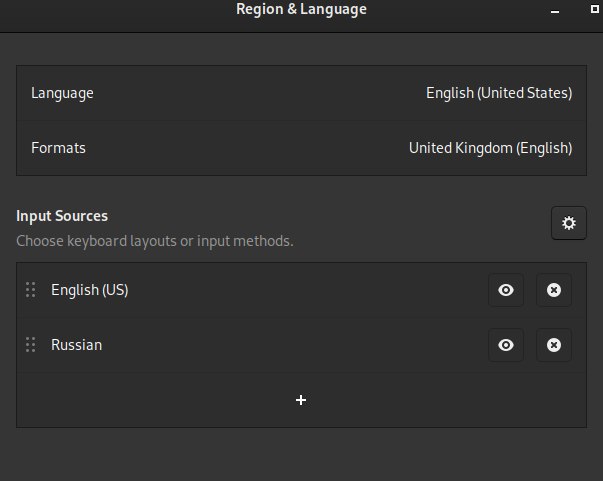Maximize the Region & Language window
603x481 pixels.
click(x=594, y=9)
